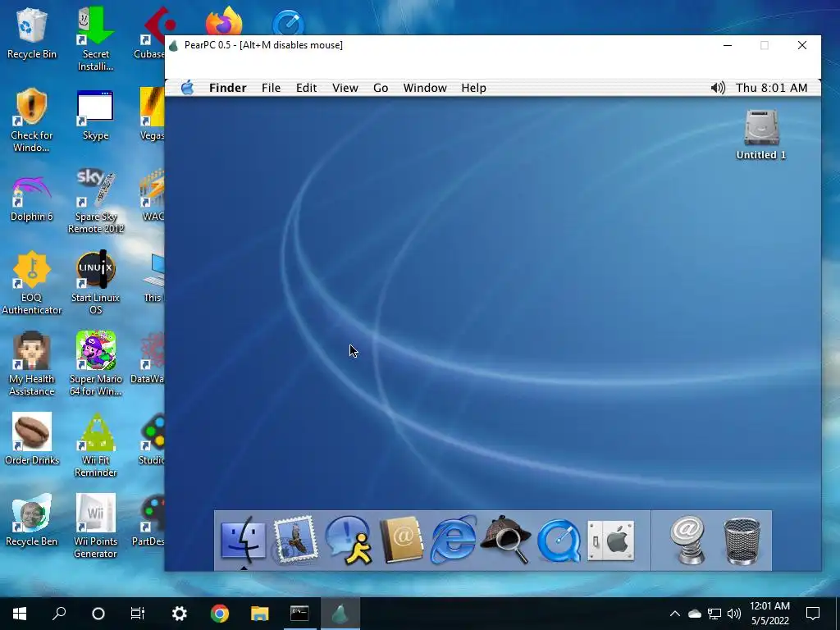Viewport: 840px width, 630px height.
Task: Launch Mail from the Mac dock
Action: pos(295,540)
